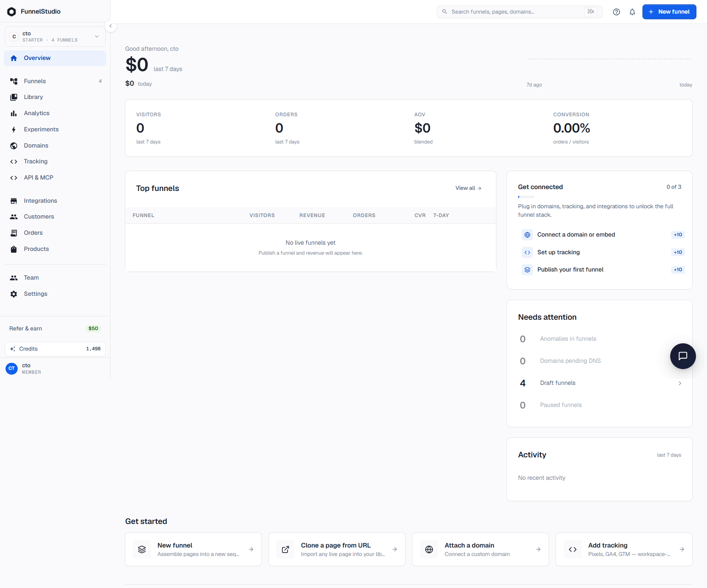Click the Team icon in sidebar
The height and width of the screenshot is (588, 707).
[14, 278]
